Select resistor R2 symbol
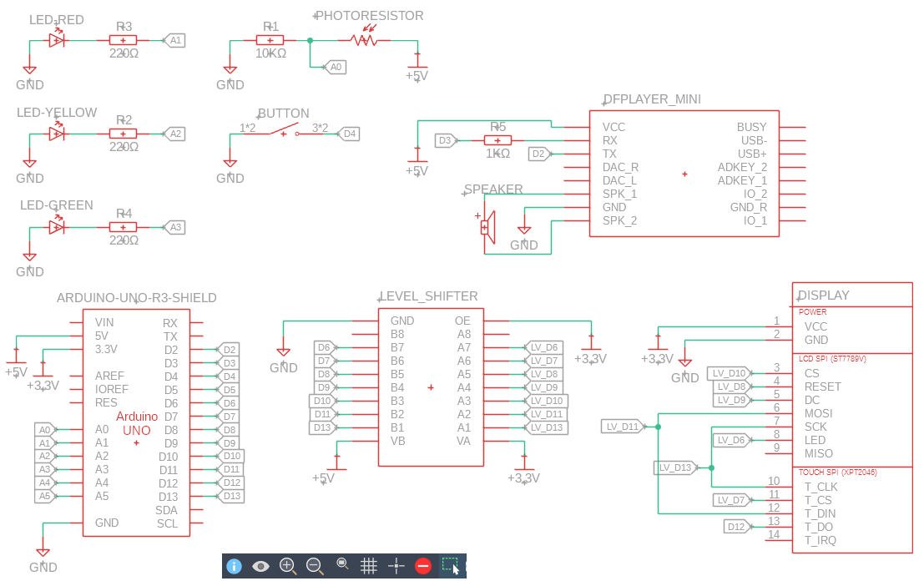The height and width of the screenshot is (581, 924). 124,134
